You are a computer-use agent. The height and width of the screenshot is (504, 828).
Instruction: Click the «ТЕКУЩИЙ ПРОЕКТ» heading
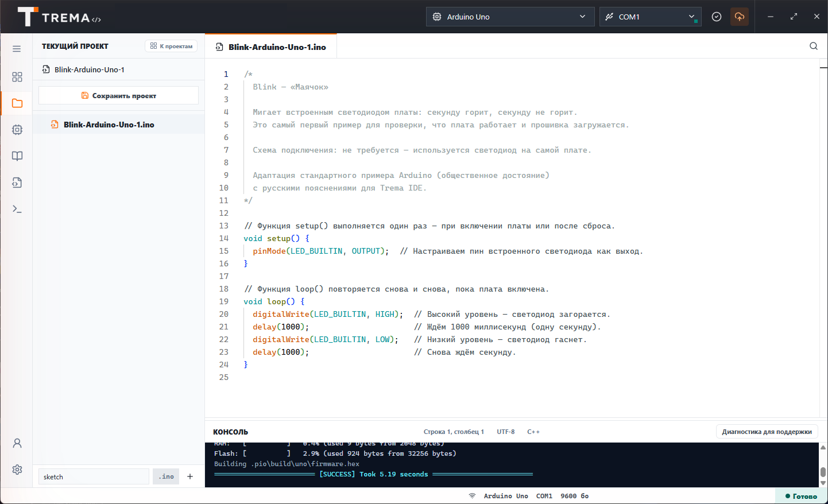click(75, 46)
